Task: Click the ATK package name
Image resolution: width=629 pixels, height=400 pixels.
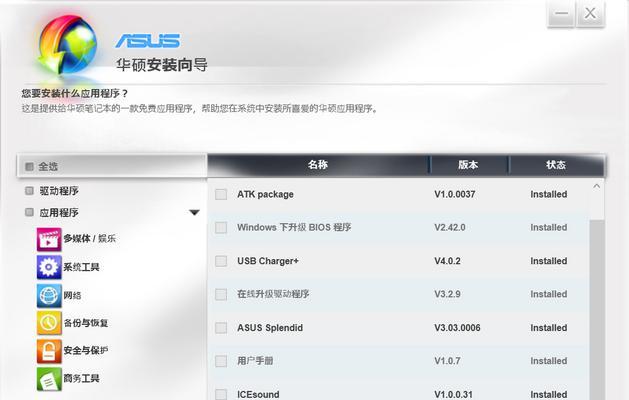Action: point(265,194)
